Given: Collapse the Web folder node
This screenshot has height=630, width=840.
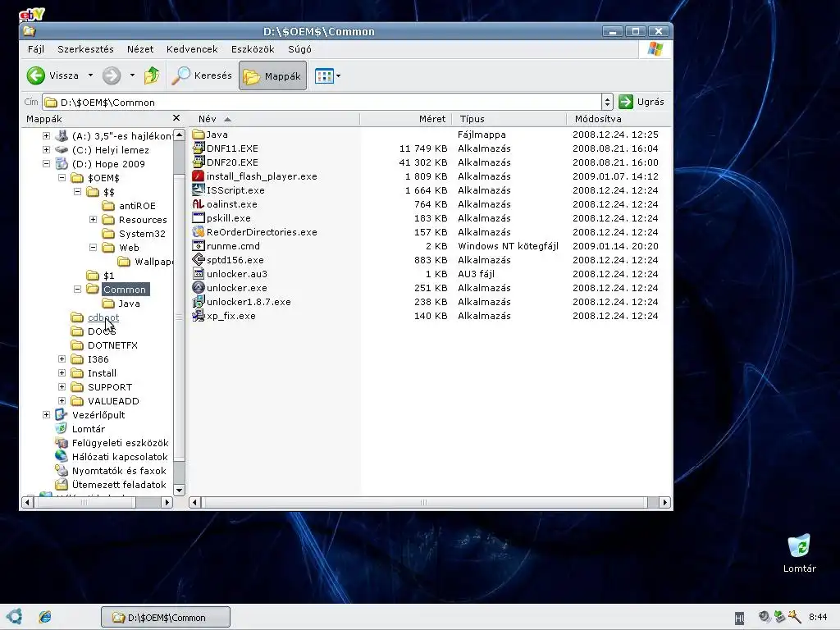Looking at the screenshot, I should tap(93, 248).
